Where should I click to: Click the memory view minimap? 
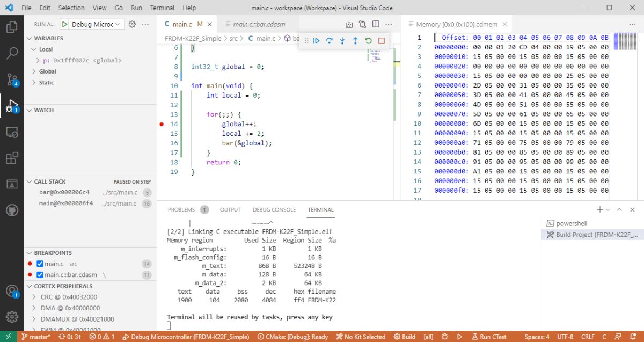click(624, 41)
